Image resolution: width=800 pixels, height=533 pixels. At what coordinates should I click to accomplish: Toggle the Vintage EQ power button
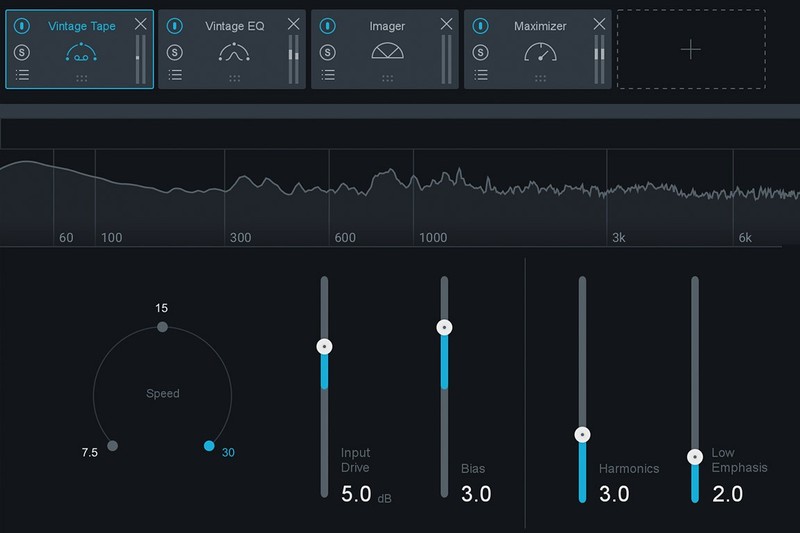pos(175,26)
